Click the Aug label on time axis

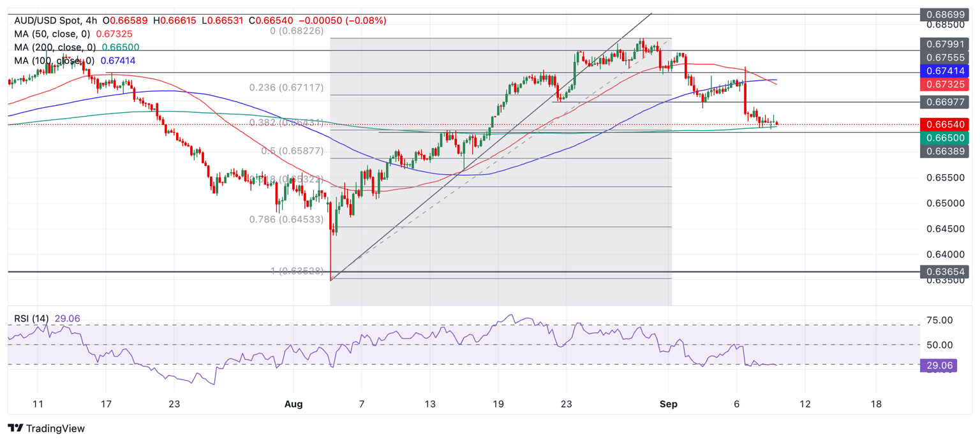(293, 404)
